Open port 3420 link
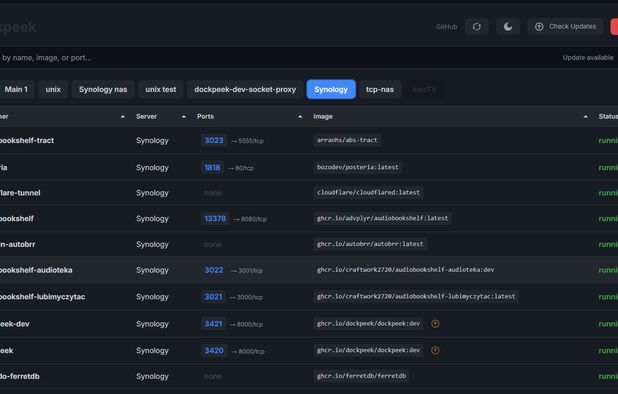618x394 pixels. tap(214, 351)
